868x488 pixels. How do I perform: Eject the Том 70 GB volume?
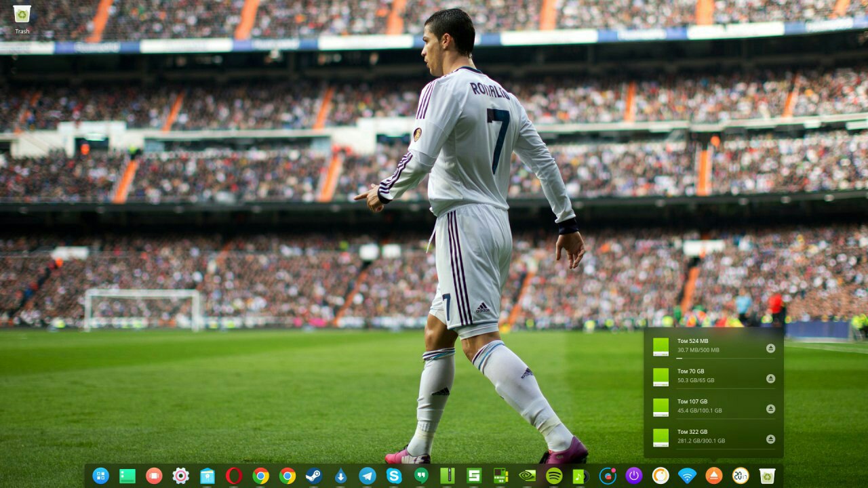[x=770, y=378]
